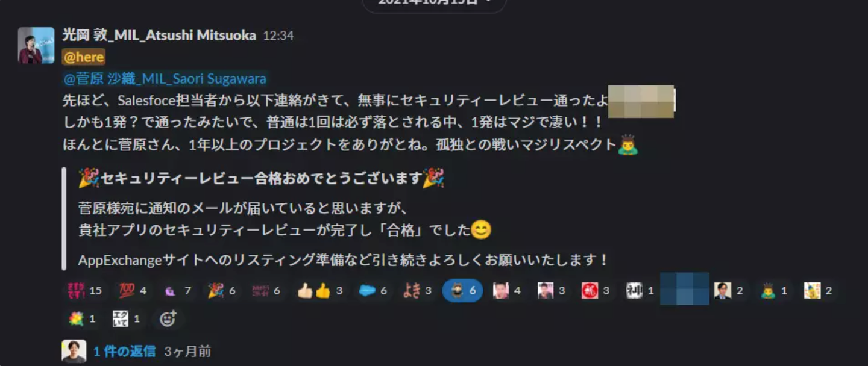Open the 光岡 敦_MIL_Atsushi Mitsuoka profile name

(x=159, y=36)
